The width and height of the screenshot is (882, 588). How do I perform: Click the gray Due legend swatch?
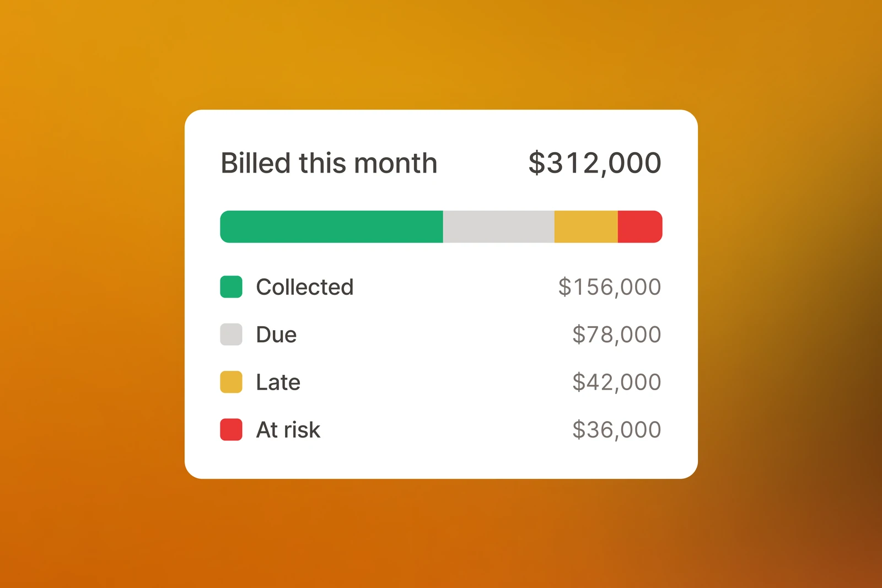[231, 335]
